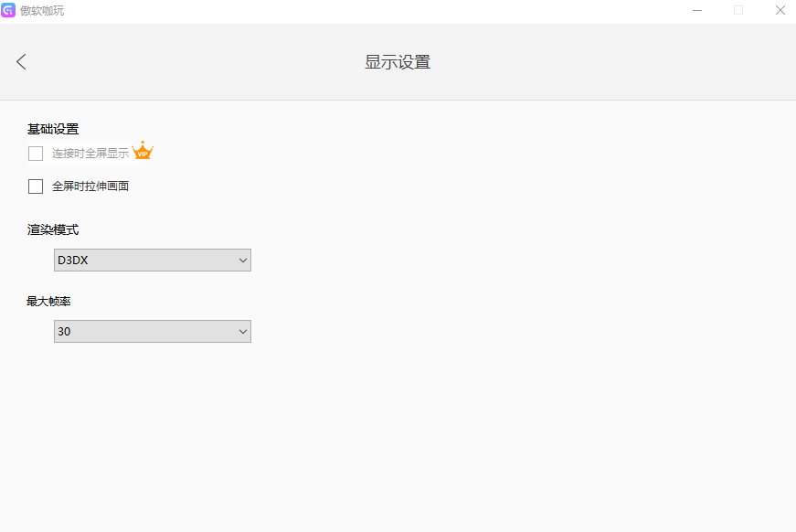Click the minimize icon in the title bar
Image resolution: width=796 pixels, height=532 pixels.
tap(697, 10)
